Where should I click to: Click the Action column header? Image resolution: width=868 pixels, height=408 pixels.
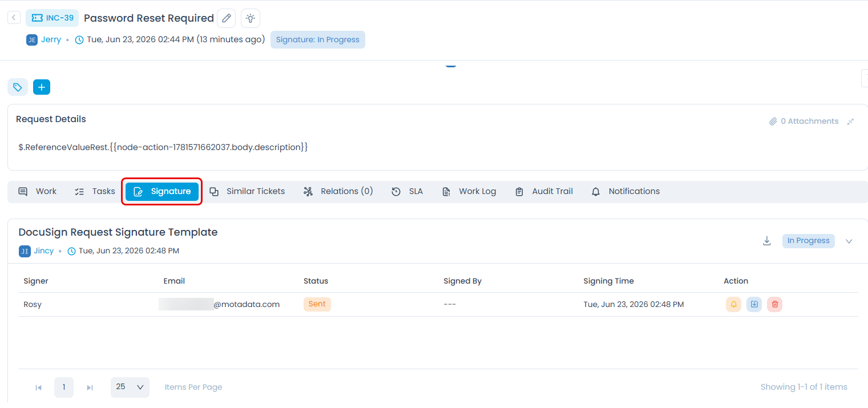(x=736, y=281)
